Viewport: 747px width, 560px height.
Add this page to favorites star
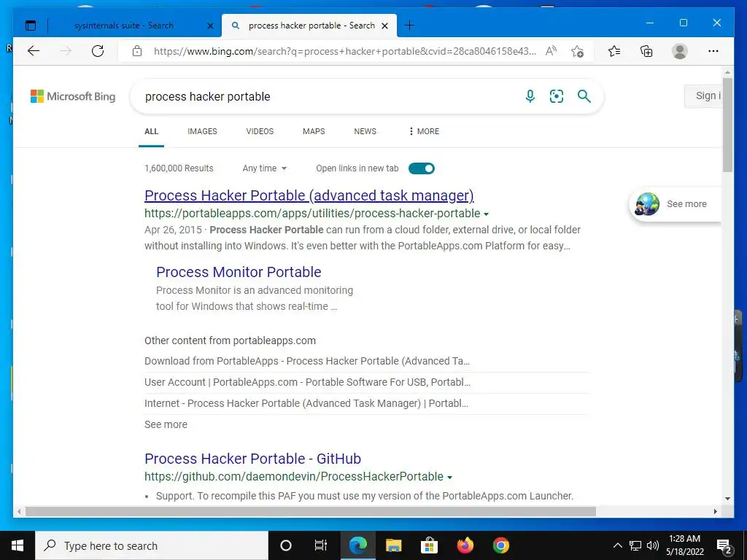click(578, 51)
